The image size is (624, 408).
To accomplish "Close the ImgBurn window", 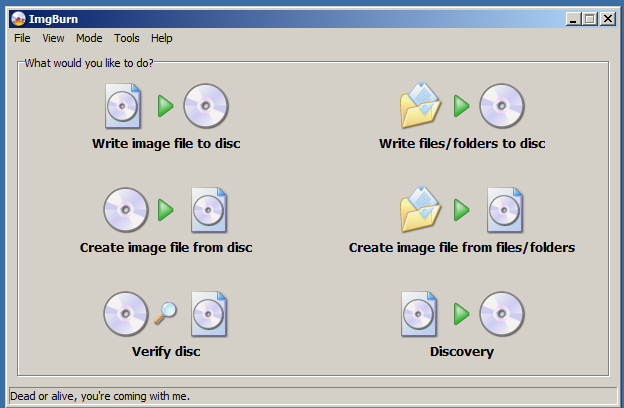I will point(608,19).
